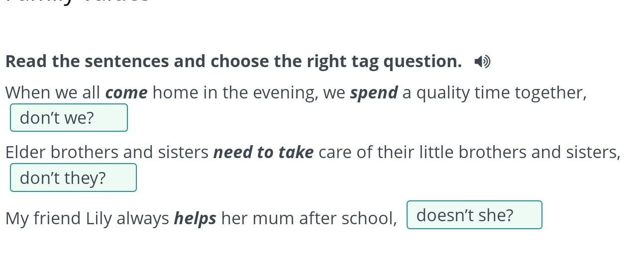Screen dimensions: 644x262
Task: Click the "Read the sentences" instruction heading
Action: pos(233,62)
